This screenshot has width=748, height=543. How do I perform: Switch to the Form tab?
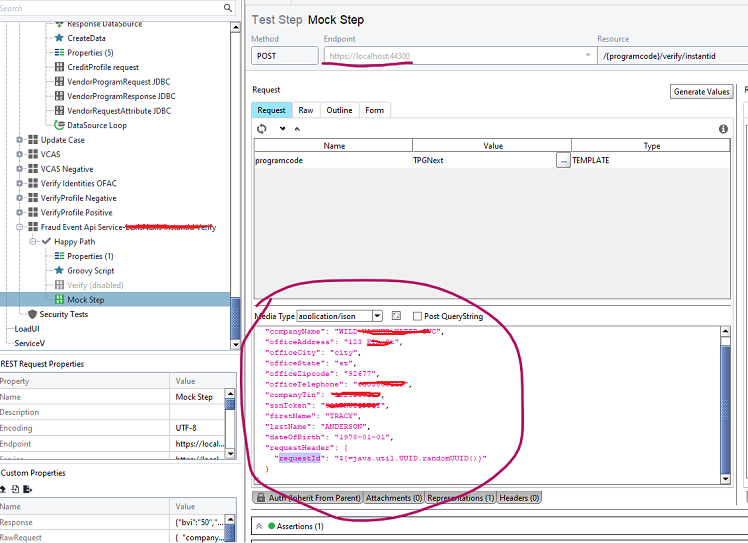click(374, 110)
